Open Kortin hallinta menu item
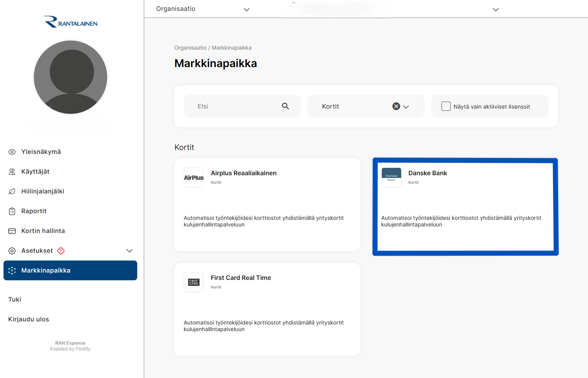588x378 pixels. point(70,231)
